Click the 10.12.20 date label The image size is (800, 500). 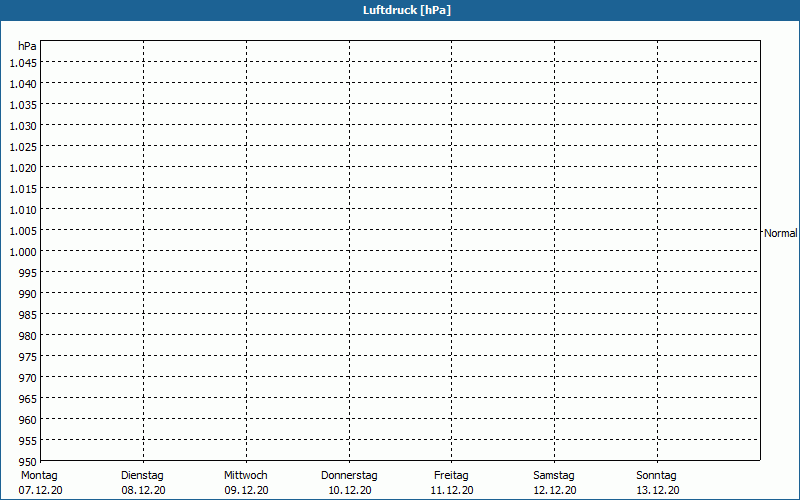click(x=349, y=490)
